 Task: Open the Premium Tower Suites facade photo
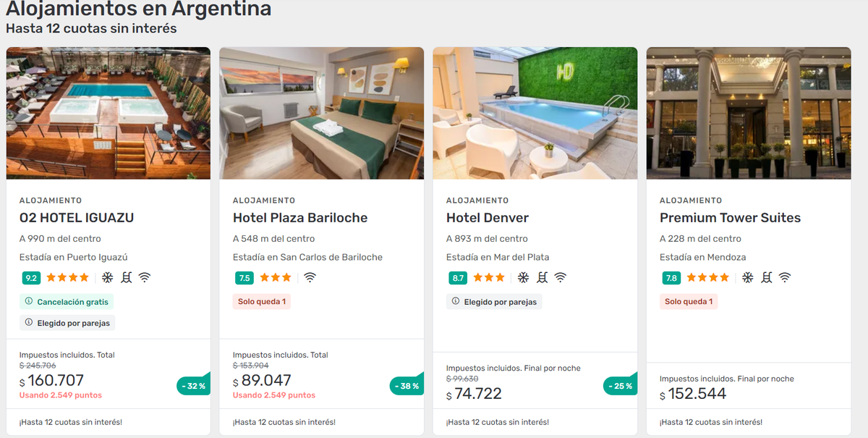point(748,113)
